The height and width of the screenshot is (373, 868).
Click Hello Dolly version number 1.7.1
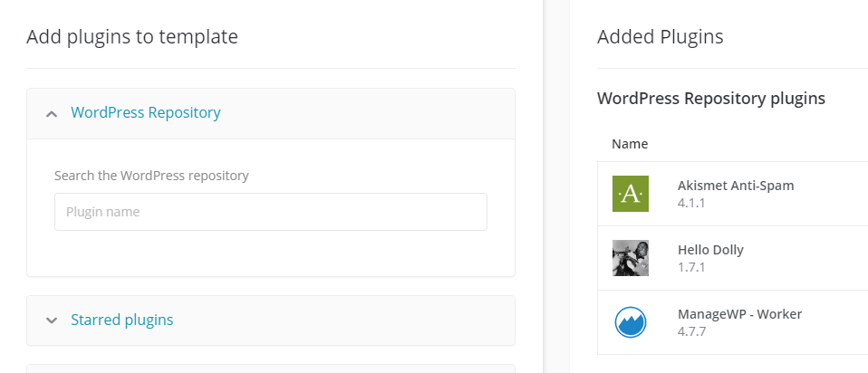[691, 267]
